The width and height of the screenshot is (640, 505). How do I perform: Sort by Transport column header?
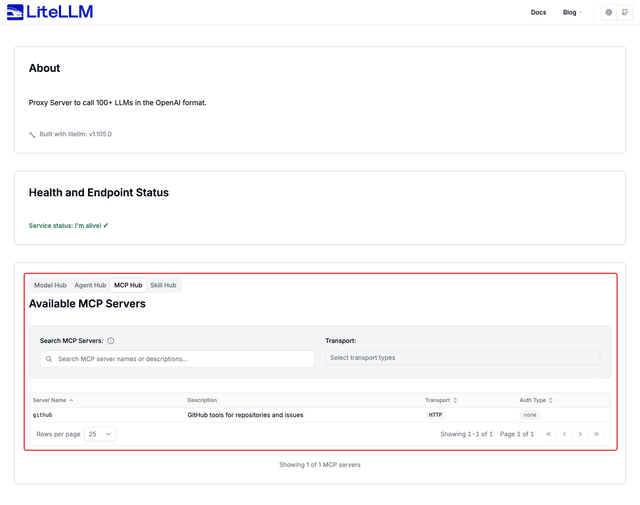(x=441, y=400)
